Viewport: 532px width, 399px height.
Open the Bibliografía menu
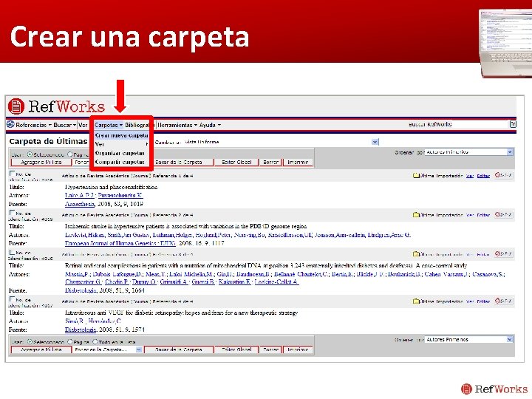point(137,125)
